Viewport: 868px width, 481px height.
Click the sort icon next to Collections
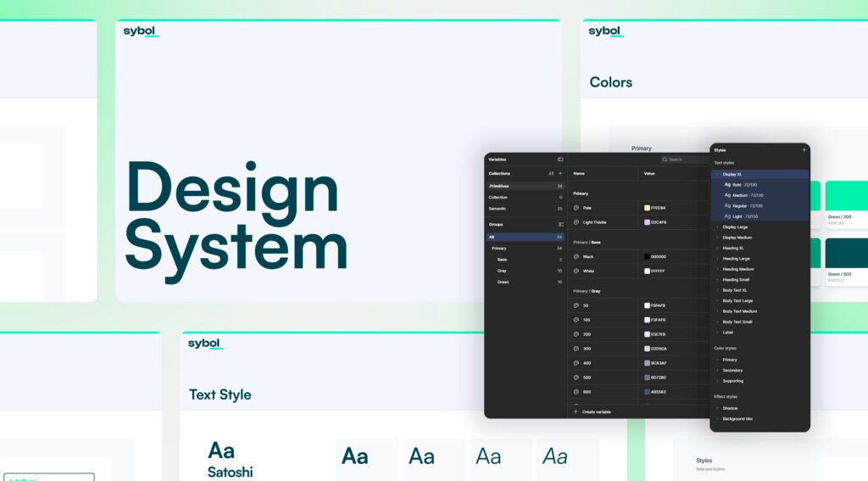point(551,173)
